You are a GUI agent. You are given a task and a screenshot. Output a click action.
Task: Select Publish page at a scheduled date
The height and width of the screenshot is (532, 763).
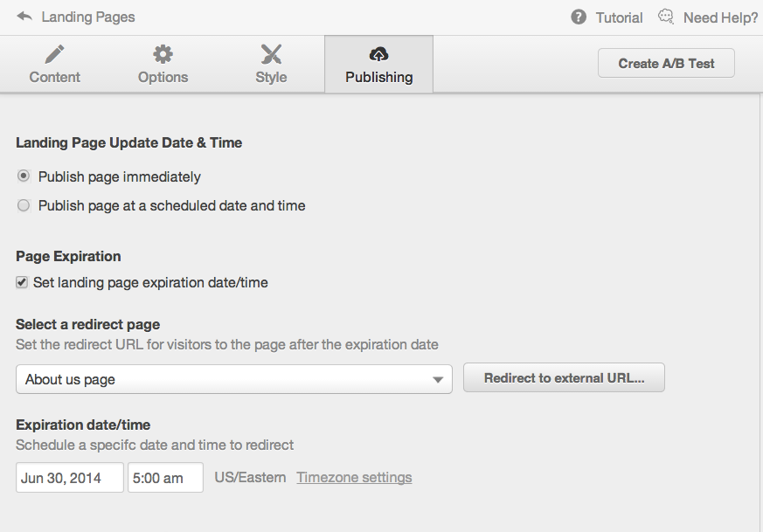(24, 205)
